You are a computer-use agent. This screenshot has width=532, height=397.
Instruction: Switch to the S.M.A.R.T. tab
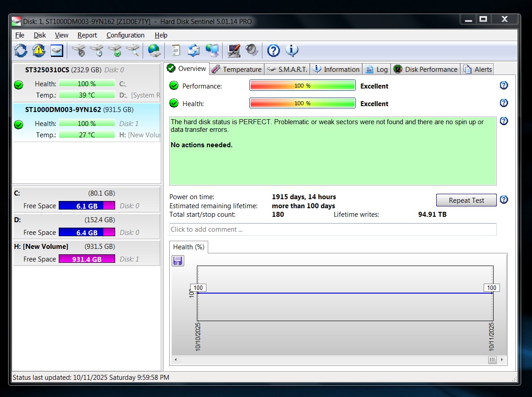click(287, 69)
